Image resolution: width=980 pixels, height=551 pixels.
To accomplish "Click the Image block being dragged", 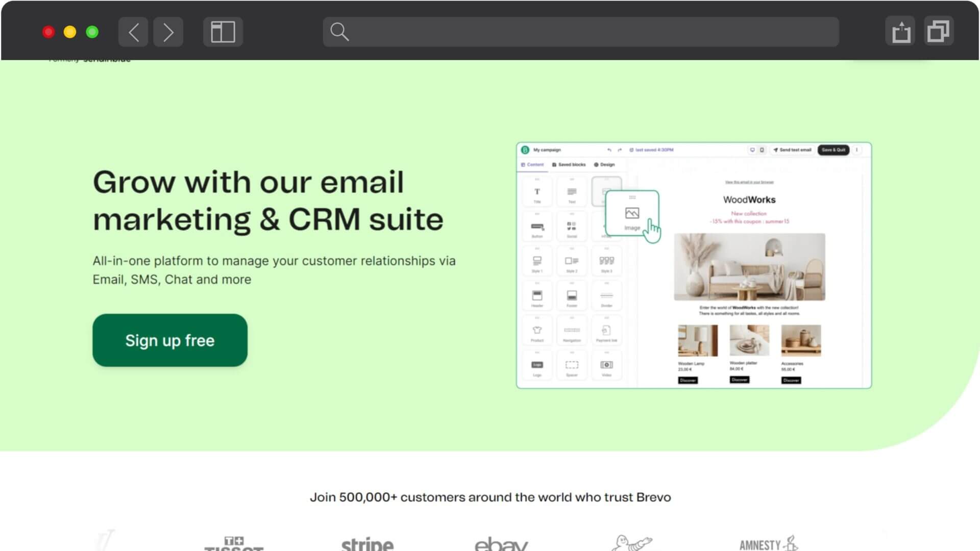I will 632,214.
